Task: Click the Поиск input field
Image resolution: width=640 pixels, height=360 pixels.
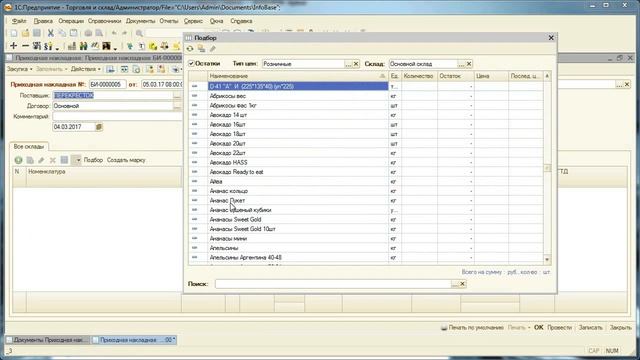Action: tap(333, 284)
